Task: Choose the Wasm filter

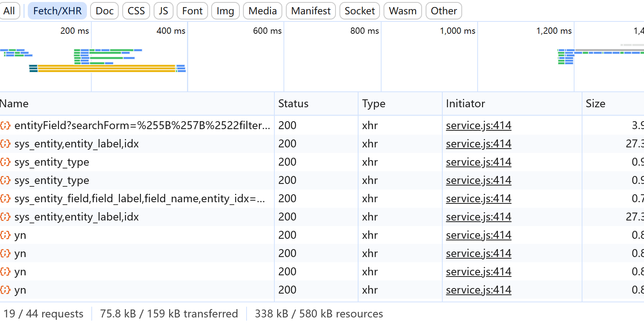Action: click(402, 11)
